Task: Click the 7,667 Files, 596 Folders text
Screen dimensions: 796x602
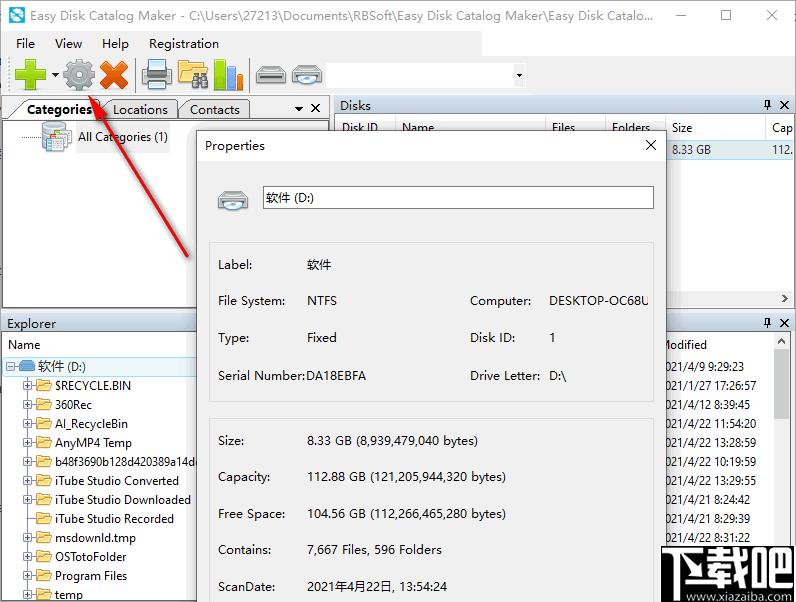Action: click(374, 550)
